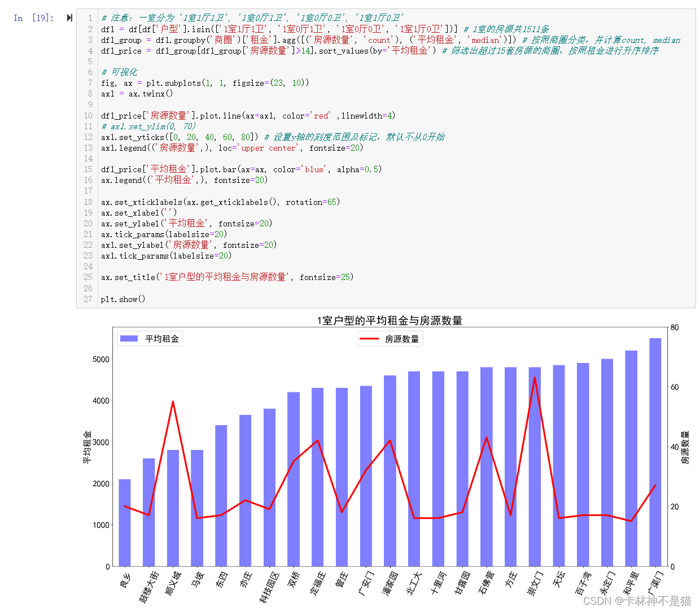Click code line number 1
The width and height of the screenshot is (700, 612).
point(90,18)
